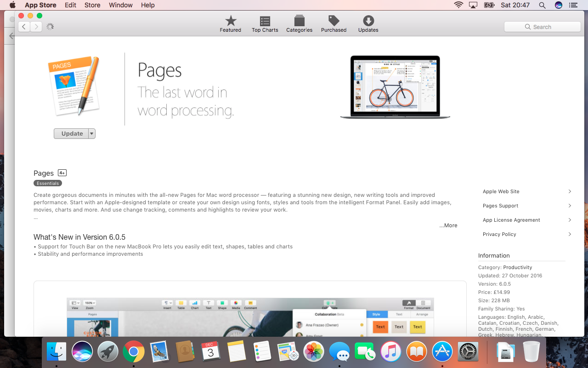Screen dimensions: 588x368
Task: Open the Top Charts list icon
Action: (x=265, y=21)
